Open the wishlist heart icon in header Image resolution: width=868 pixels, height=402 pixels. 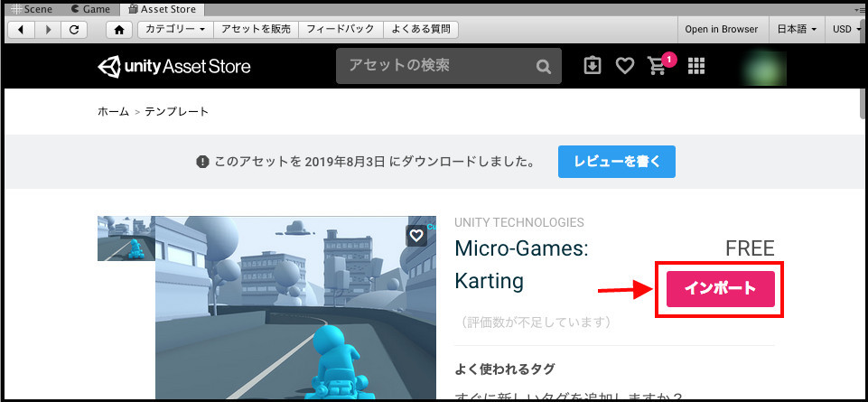[x=625, y=67]
